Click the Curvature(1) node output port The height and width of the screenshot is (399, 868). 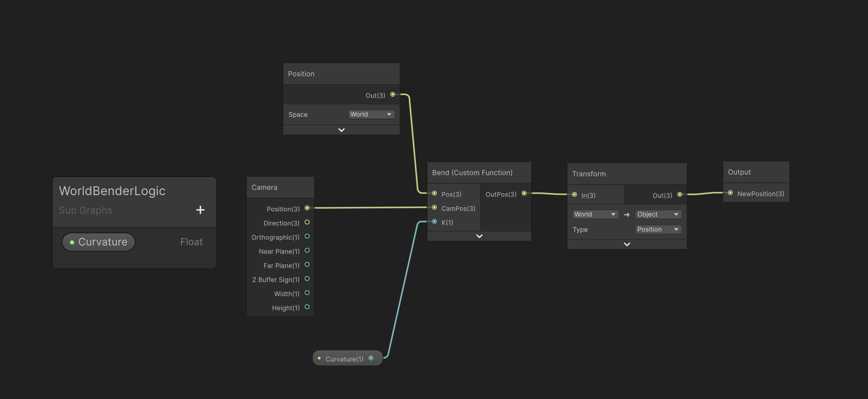click(x=372, y=358)
